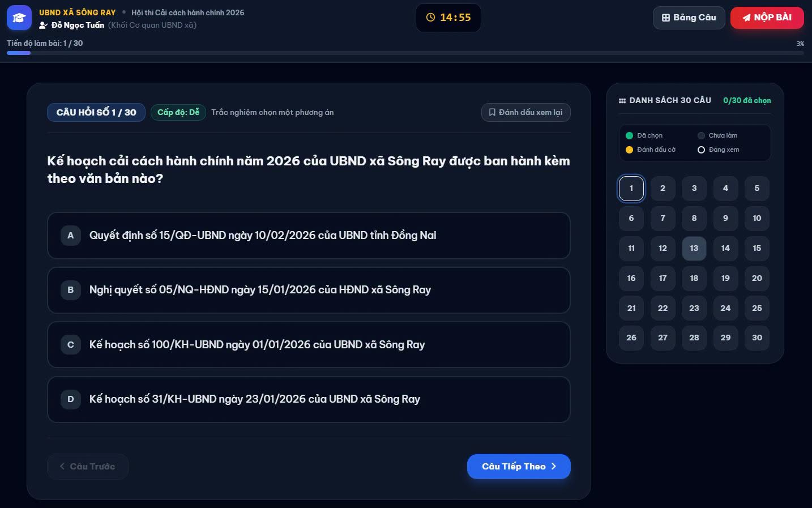Select answer A, Quyết định số 15/QĐ-UBND
812x508 pixels.
pyautogui.click(x=309, y=236)
